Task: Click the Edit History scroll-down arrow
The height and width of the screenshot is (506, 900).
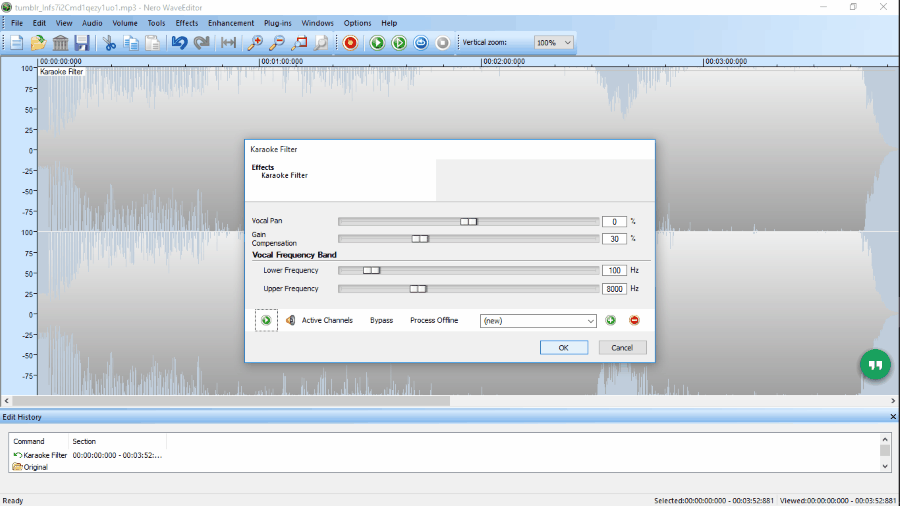Action: (885, 466)
